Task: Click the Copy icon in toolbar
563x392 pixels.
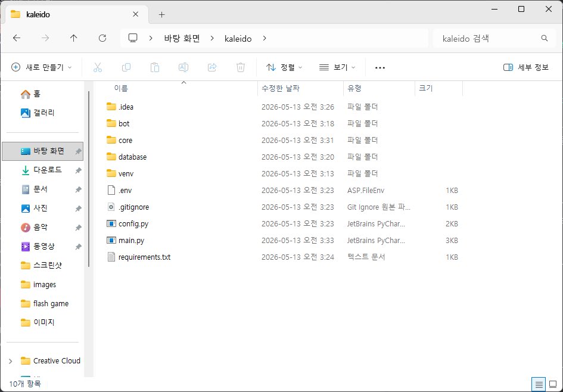Action: point(126,67)
